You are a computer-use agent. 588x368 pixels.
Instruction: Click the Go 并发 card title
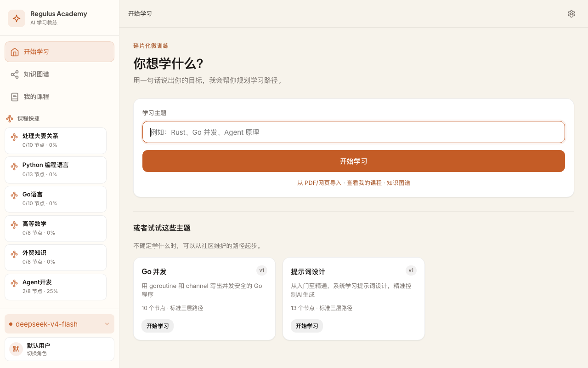[x=154, y=272]
